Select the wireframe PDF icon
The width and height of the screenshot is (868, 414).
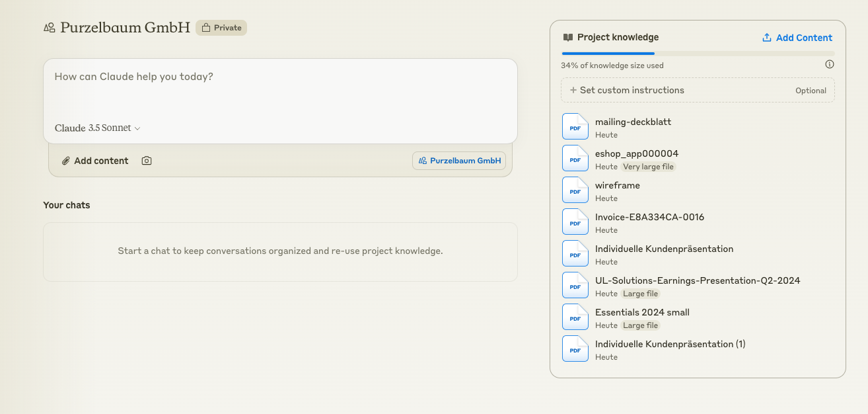[x=575, y=190]
